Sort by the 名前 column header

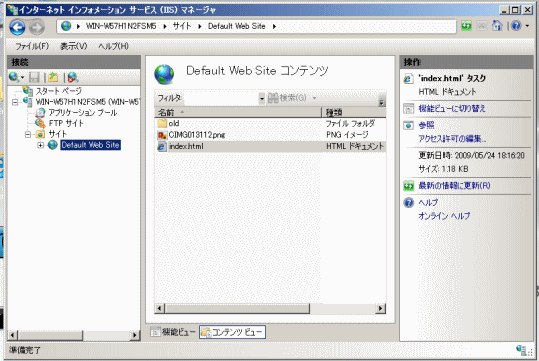tap(238, 112)
